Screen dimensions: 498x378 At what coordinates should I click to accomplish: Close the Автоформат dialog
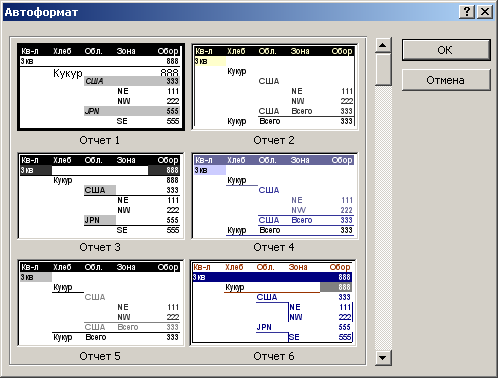485,12
